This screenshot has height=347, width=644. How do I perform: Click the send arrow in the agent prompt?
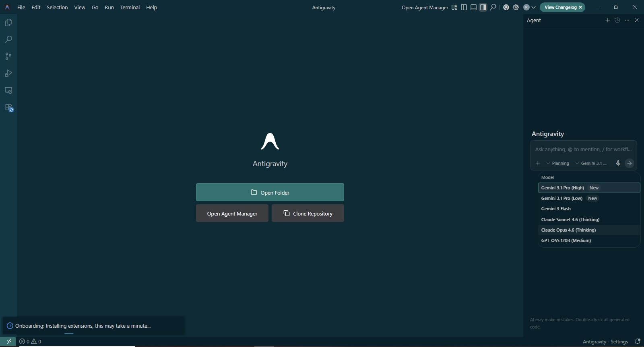click(x=630, y=163)
